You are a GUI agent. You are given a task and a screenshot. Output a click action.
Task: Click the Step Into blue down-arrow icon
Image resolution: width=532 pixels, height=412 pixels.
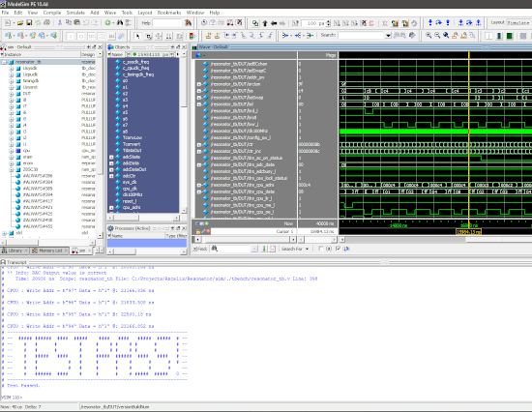tap(430, 23)
